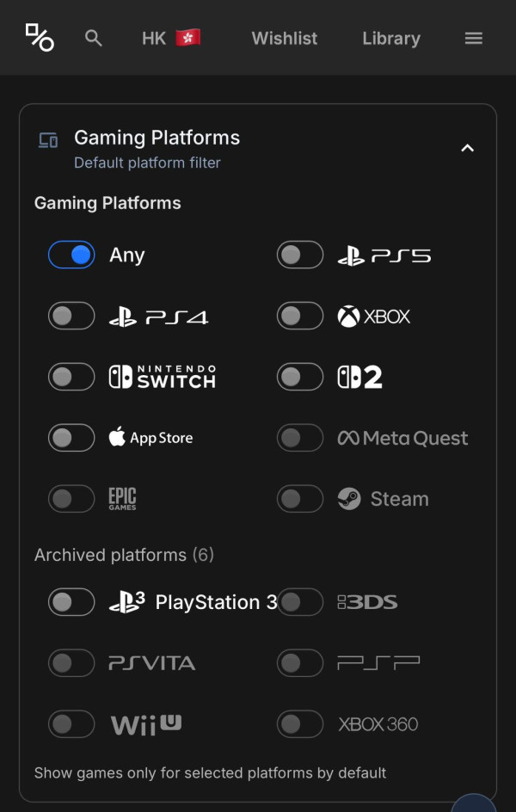Click the Xbox platform logo
The height and width of the screenshot is (812, 516).
tap(373, 316)
